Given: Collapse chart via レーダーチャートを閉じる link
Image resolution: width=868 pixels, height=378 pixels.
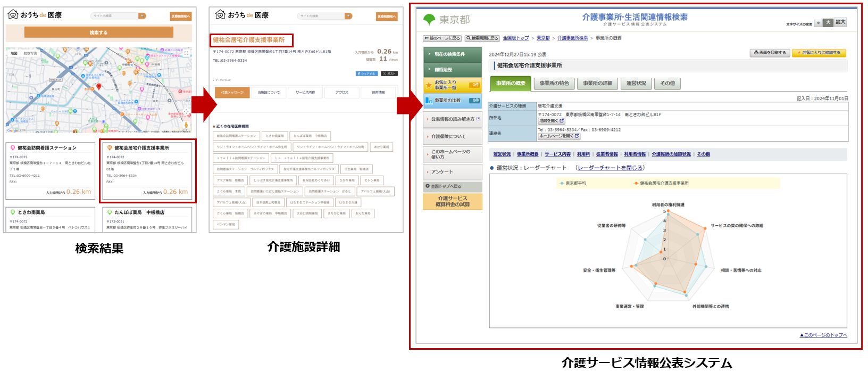Looking at the screenshot, I should (610, 168).
